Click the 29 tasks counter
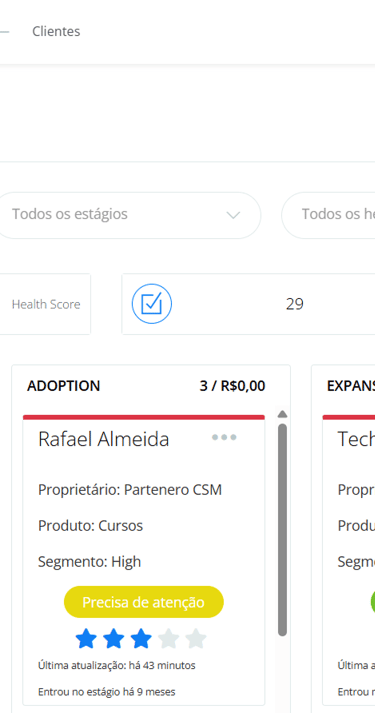 295,304
